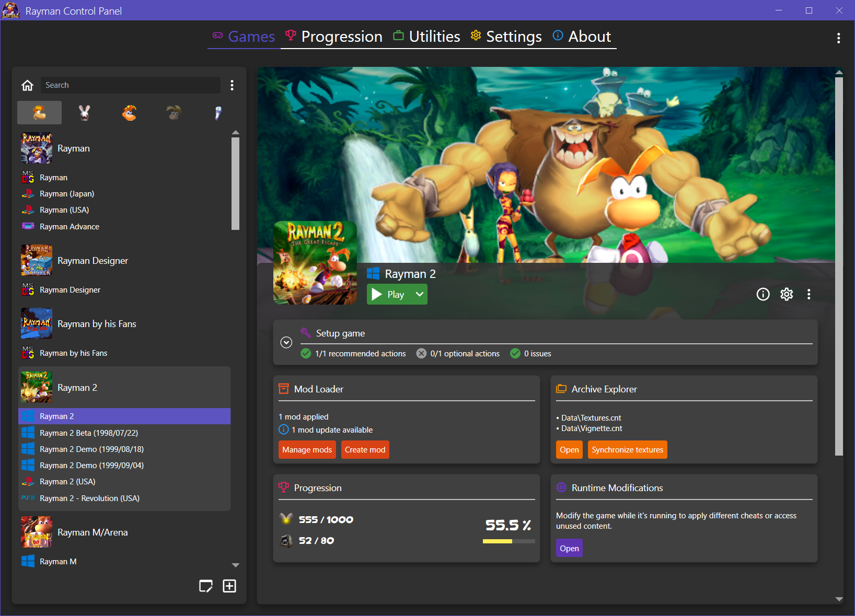Select Rayman 2 Demo (1999/08/18)

coord(124,449)
